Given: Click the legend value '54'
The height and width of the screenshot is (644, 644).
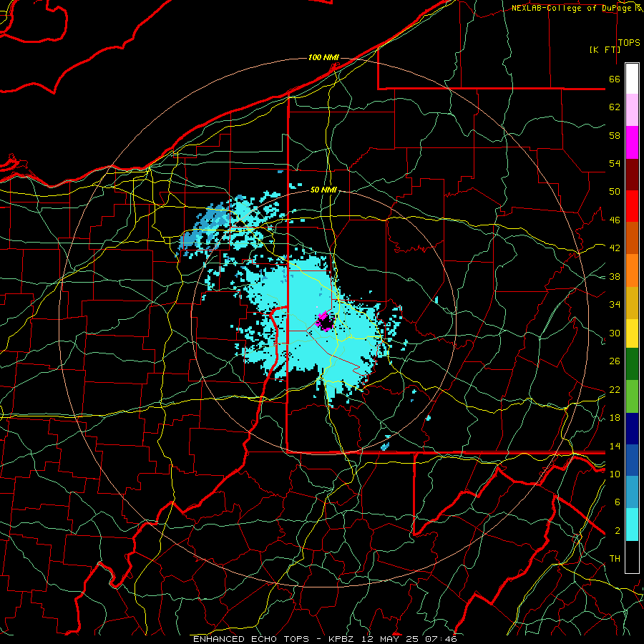Looking at the screenshot, I should [x=615, y=163].
